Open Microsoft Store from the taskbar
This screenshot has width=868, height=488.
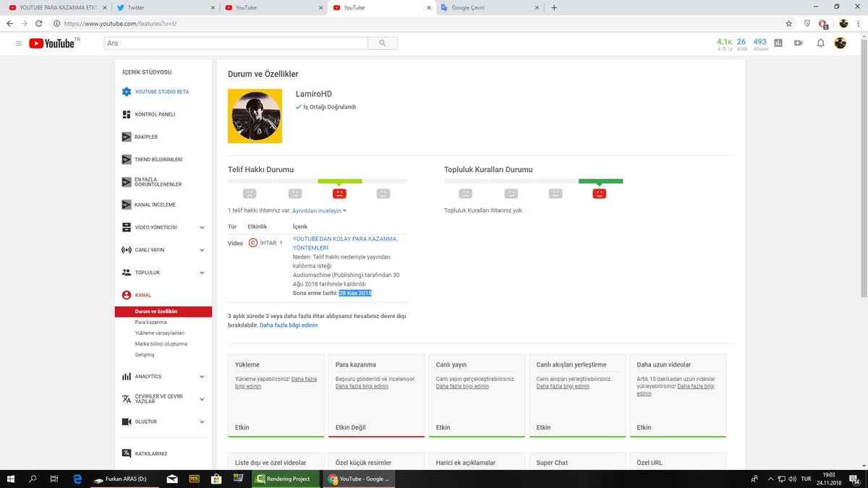coord(215,479)
